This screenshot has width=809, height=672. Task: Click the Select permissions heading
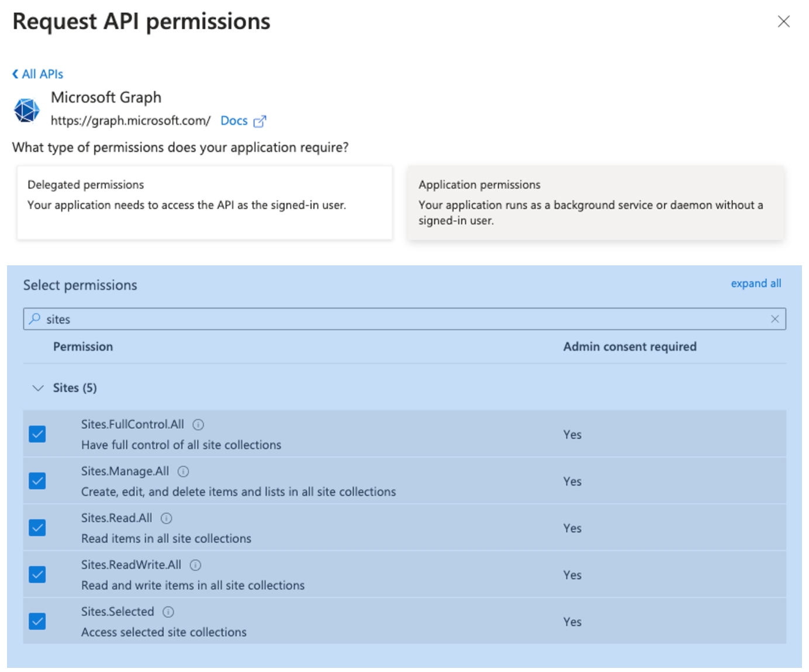click(x=80, y=285)
